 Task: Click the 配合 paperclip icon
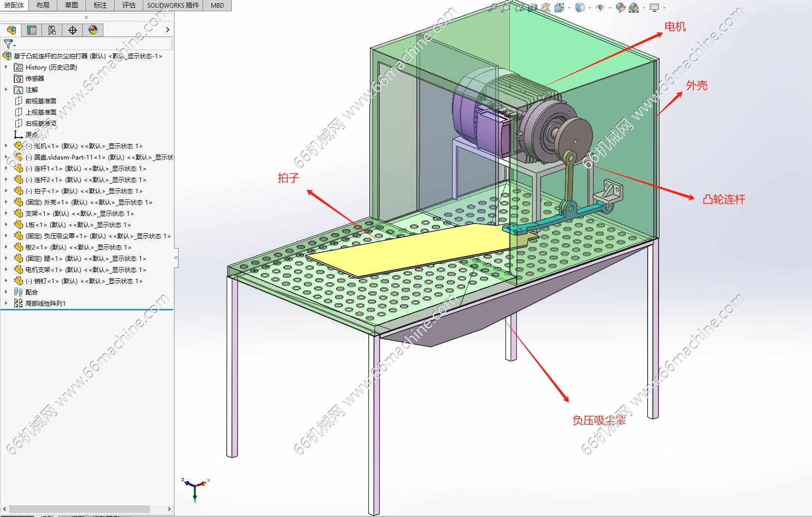coord(18,292)
